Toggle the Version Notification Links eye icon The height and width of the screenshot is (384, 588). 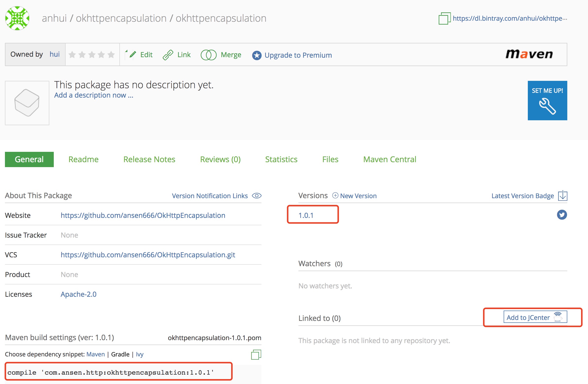[257, 196]
